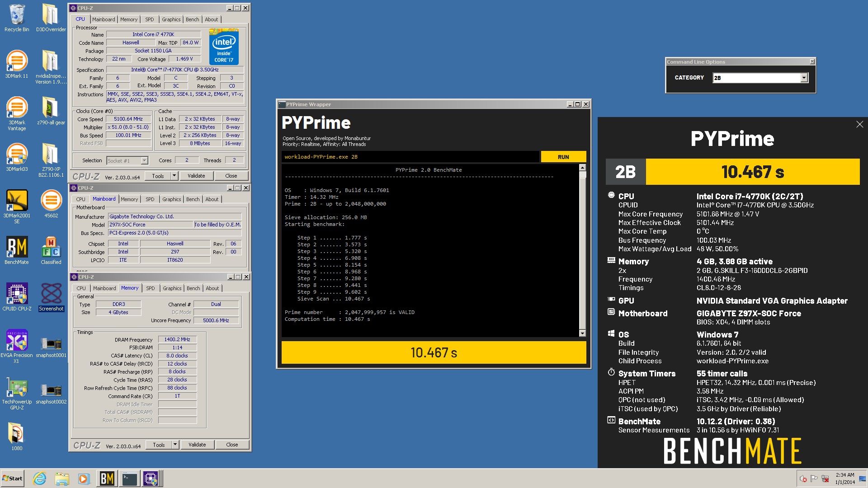Open the 45602 desktop icon

(51, 204)
